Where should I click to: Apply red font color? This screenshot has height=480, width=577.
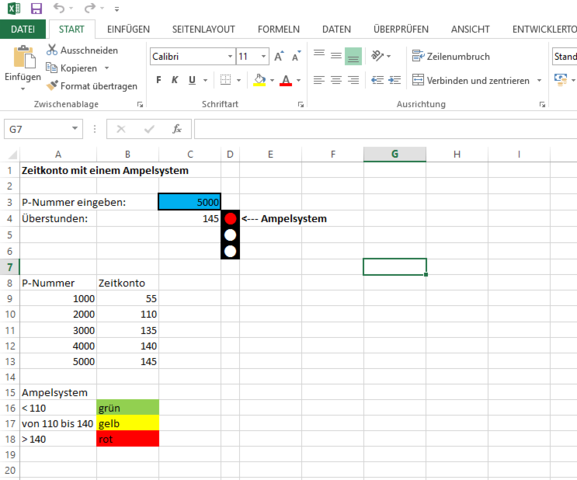(x=286, y=80)
